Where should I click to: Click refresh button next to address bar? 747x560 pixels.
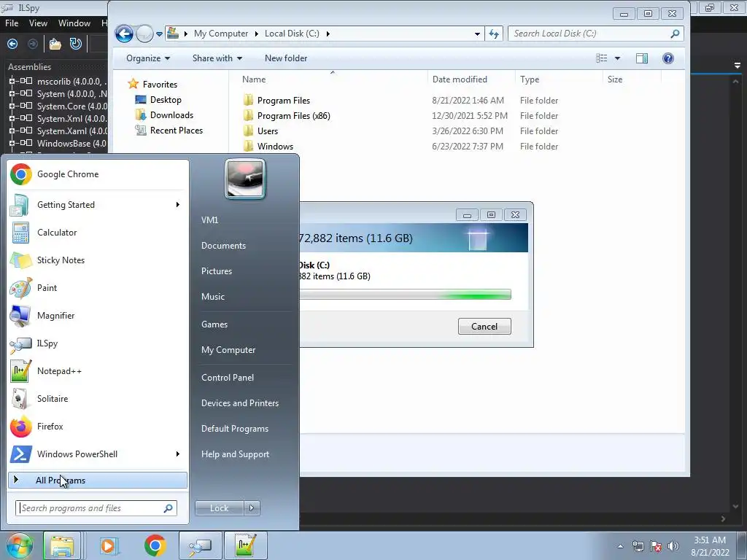point(494,34)
